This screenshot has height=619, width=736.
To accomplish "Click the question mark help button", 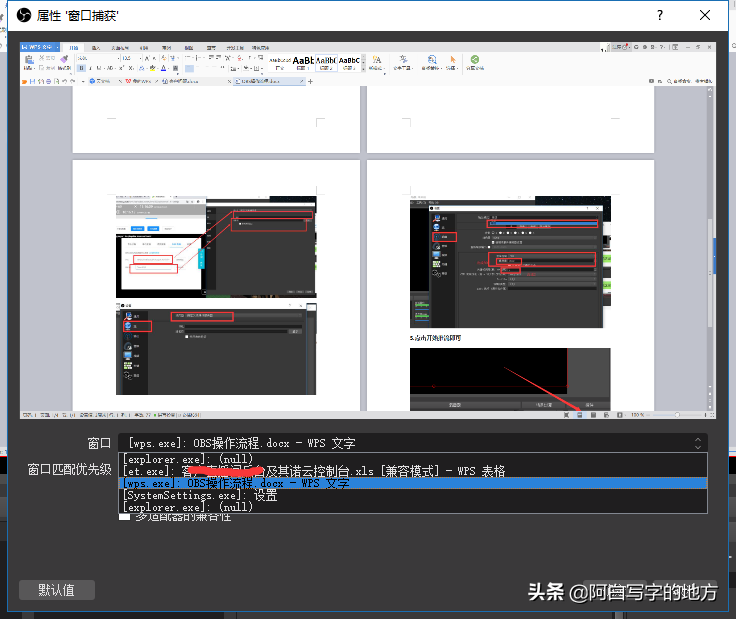I will [660, 16].
